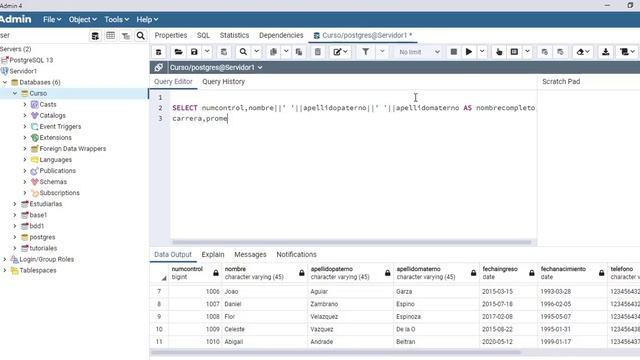
Task: Click the browser Query Tool icon
Action: [x=95, y=36]
